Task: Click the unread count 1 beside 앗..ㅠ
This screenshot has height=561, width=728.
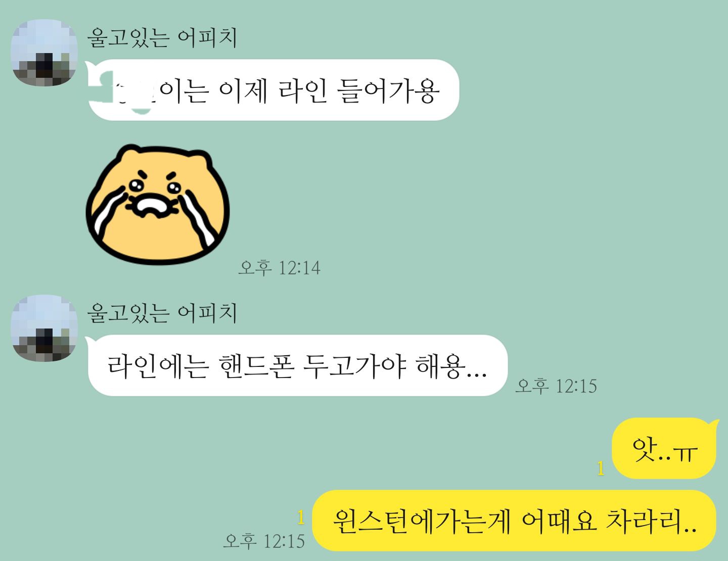Action: point(601,469)
